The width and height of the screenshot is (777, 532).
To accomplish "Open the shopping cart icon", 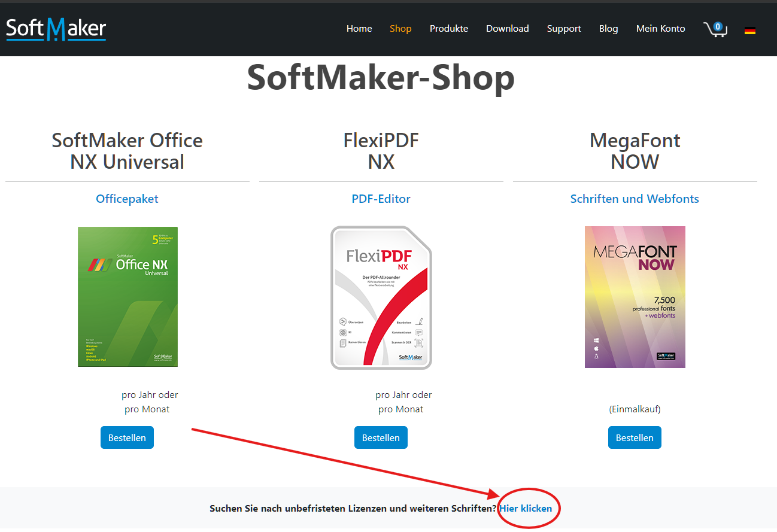I will [715, 29].
